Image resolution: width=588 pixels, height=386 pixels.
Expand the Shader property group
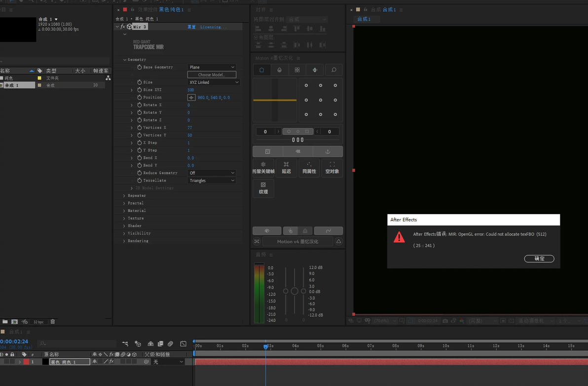click(x=124, y=226)
